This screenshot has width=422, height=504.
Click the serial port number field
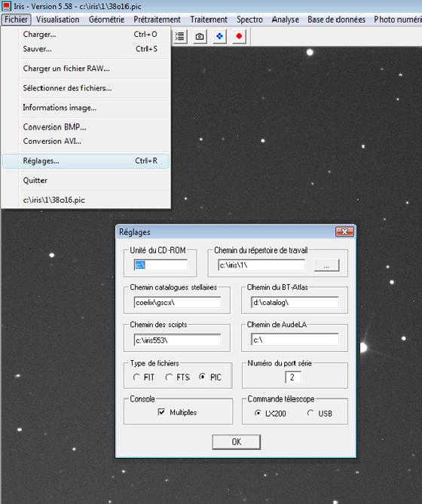click(x=293, y=377)
